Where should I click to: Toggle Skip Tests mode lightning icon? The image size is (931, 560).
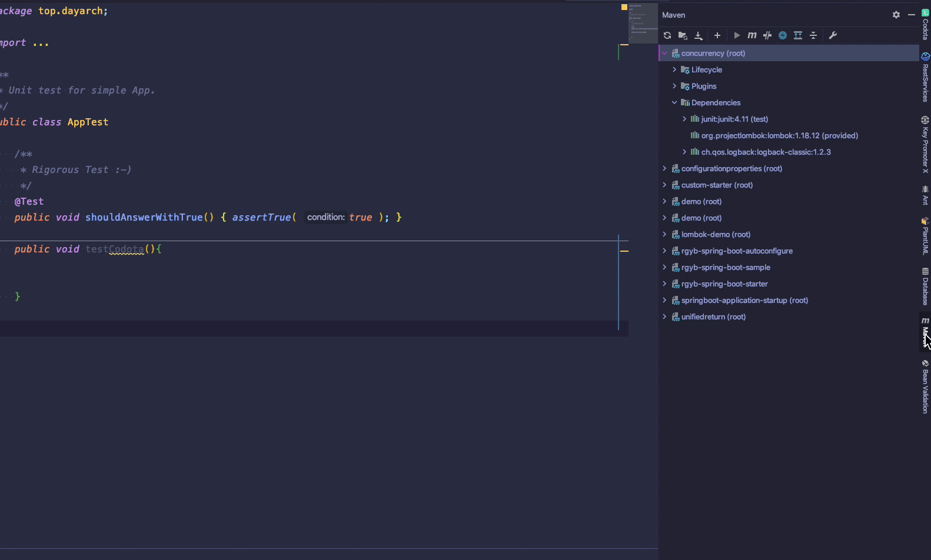(783, 35)
